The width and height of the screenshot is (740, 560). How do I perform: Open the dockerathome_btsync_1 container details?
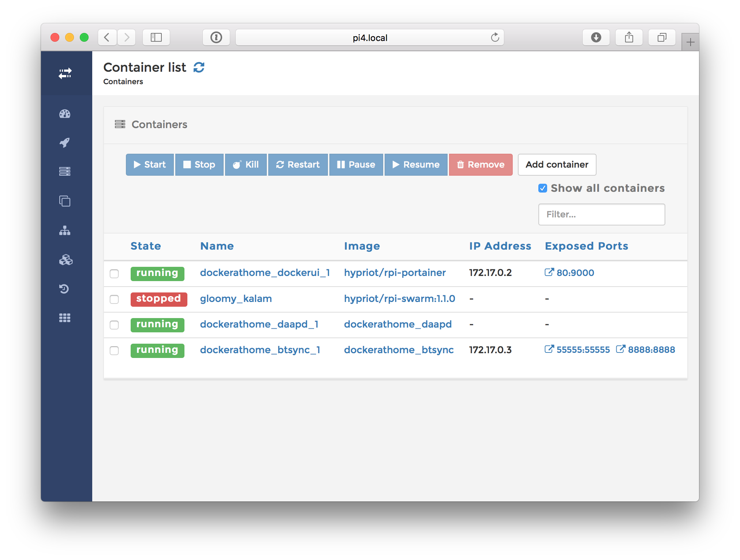tap(260, 350)
